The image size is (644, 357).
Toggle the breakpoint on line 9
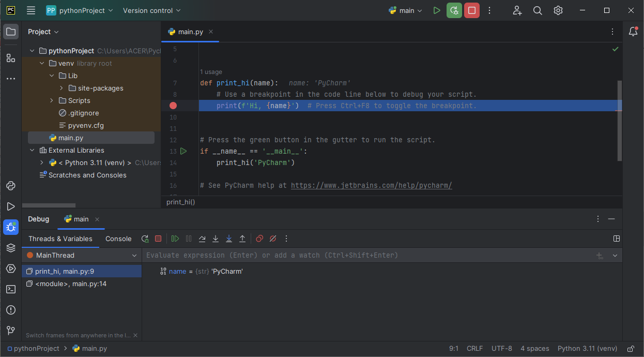pyautogui.click(x=173, y=106)
